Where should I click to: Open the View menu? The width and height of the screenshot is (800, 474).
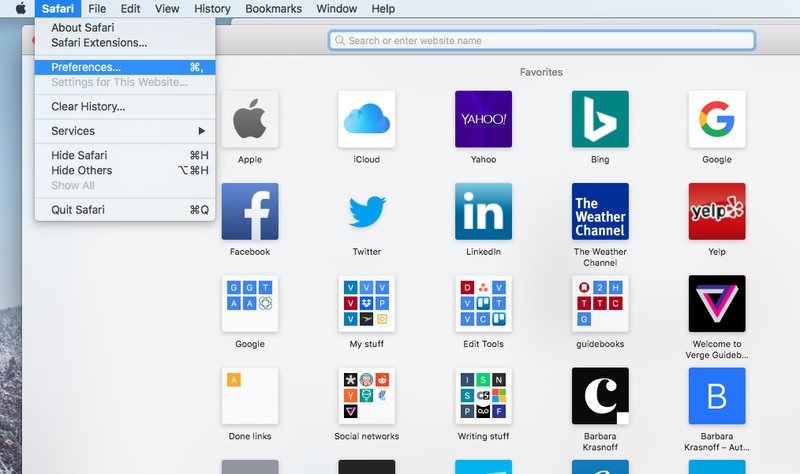tap(167, 9)
